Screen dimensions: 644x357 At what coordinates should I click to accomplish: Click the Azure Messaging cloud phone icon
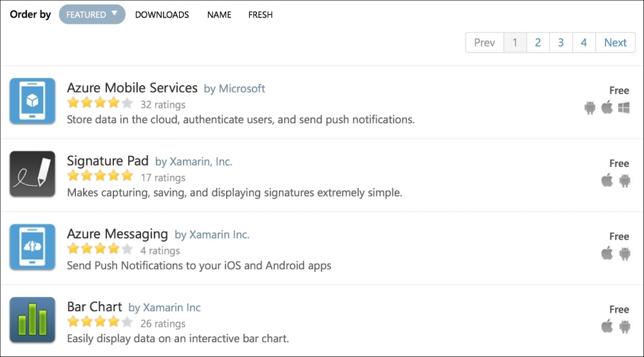coord(32,247)
